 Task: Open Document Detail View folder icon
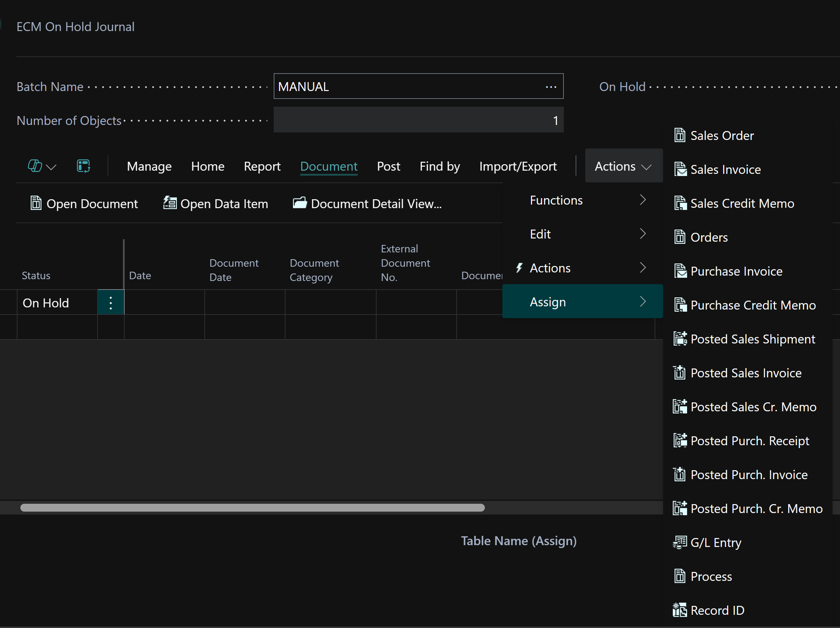point(300,203)
